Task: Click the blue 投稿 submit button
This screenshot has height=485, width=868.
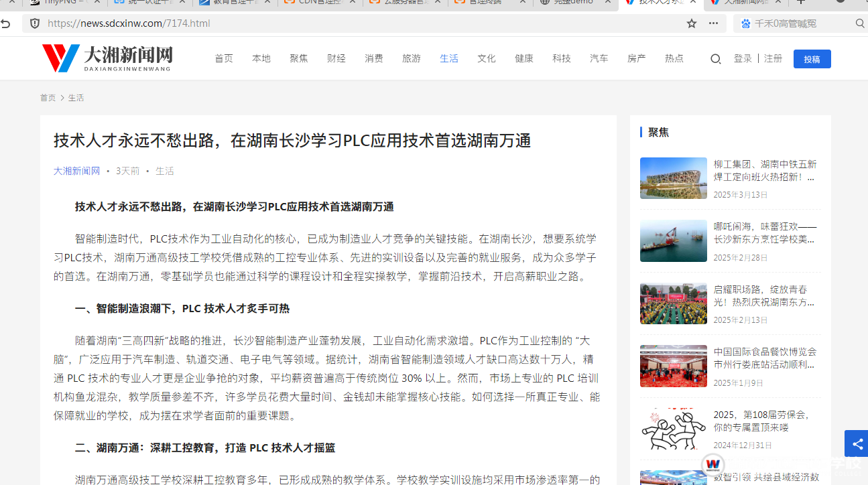Action: tap(812, 59)
